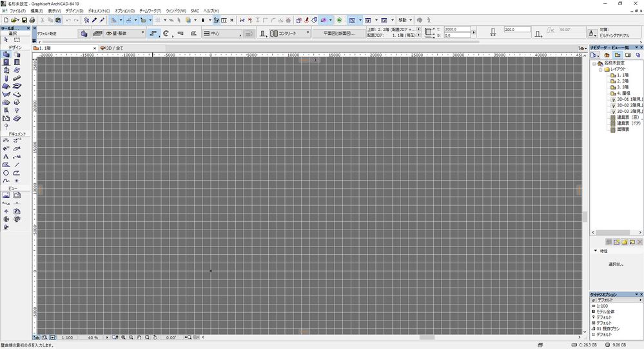The height and width of the screenshot is (349, 644).
Task: Click the canvas vertical scrollbar thumb
Action: [585, 217]
